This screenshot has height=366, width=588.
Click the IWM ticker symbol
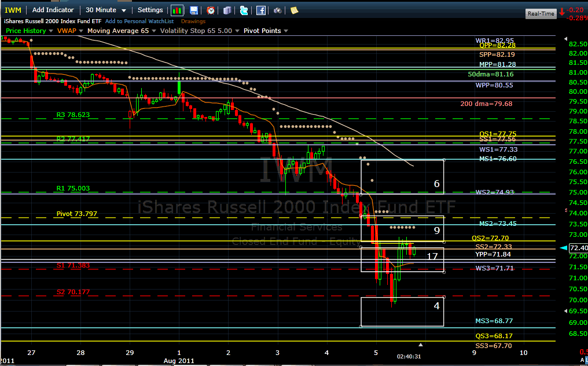tap(13, 10)
